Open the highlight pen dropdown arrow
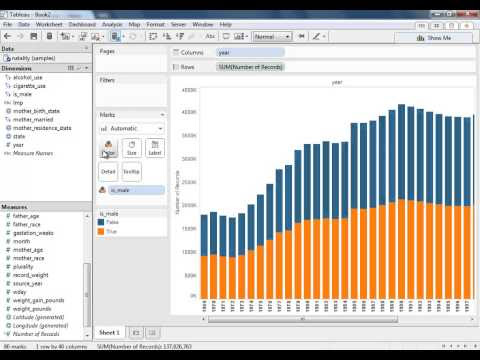The width and height of the screenshot is (480, 360). (x=324, y=36)
